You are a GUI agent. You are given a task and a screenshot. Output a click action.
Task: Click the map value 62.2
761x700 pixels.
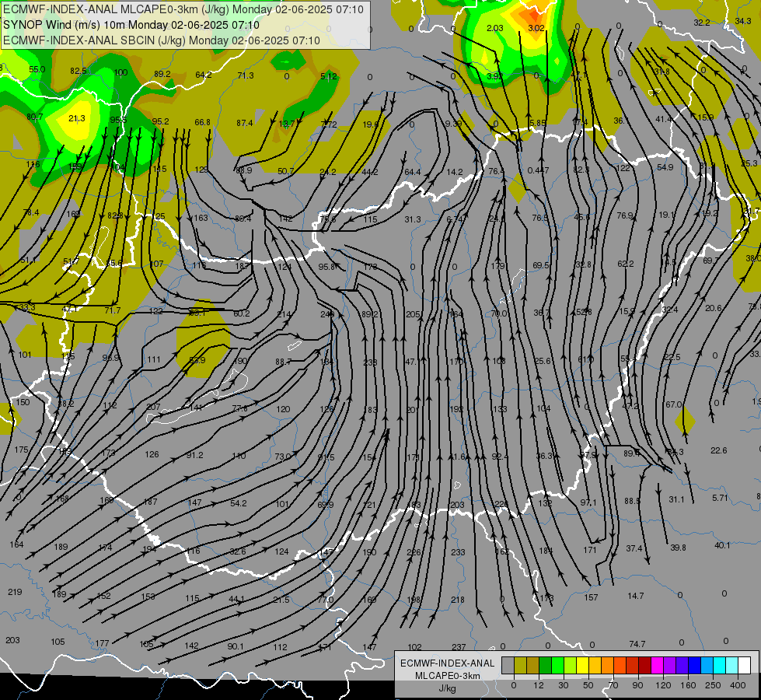(626, 264)
